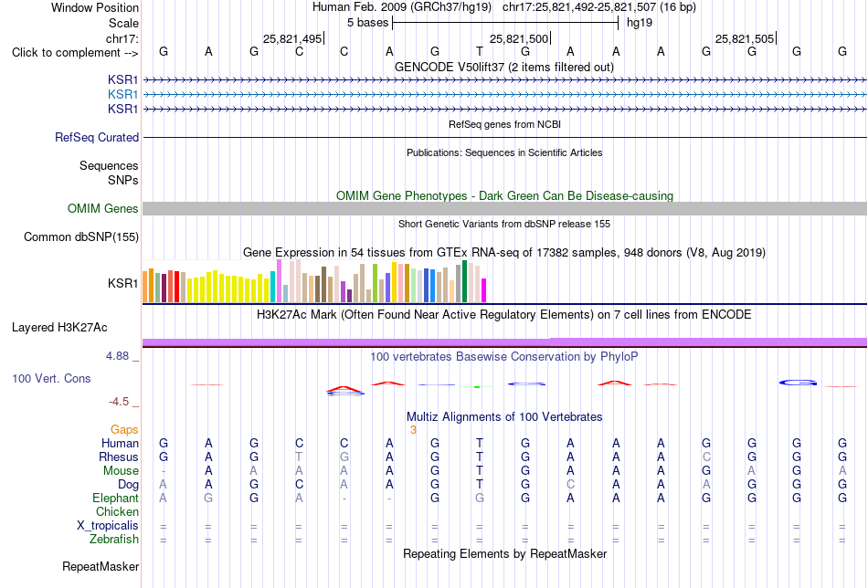
Task: Click the Layered H3K27Ac label
Action: 59,328
